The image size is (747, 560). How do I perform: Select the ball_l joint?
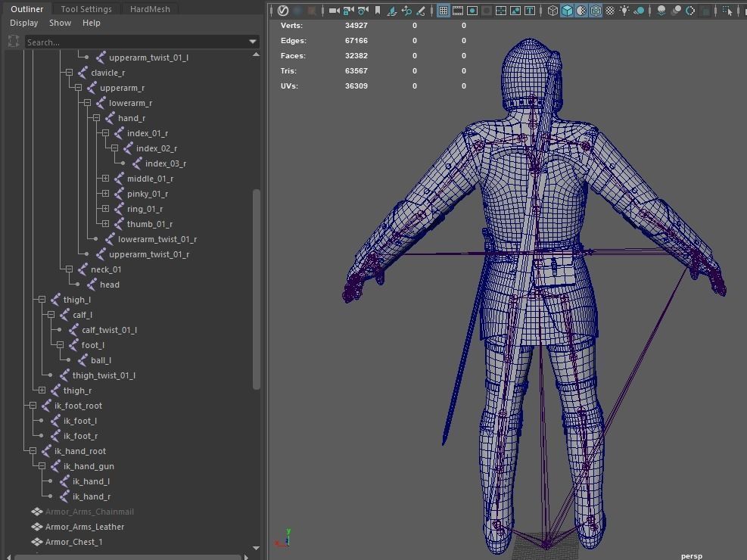click(x=101, y=360)
